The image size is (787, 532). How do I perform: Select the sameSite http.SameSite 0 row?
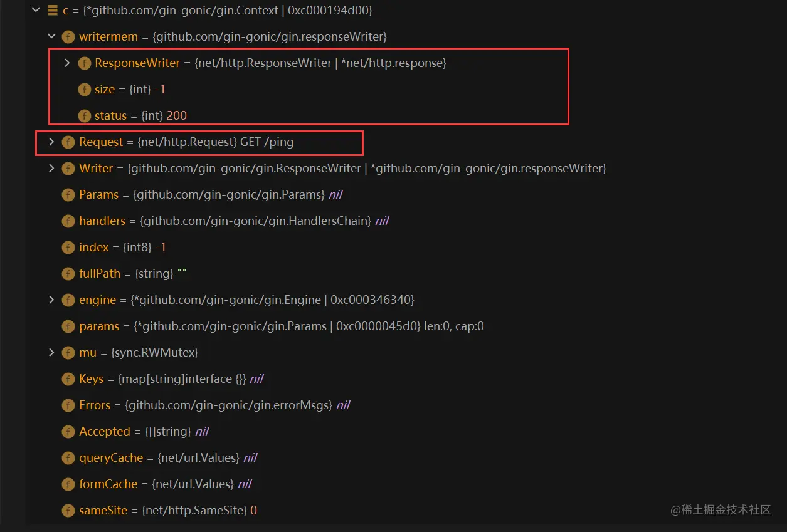(159, 511)
